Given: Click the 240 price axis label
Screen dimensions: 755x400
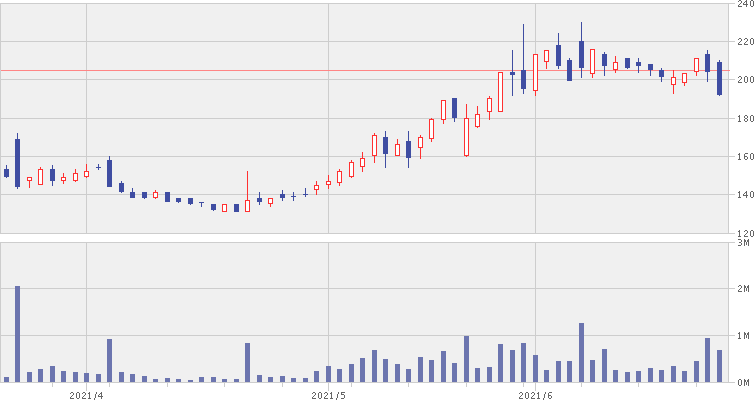Looking at the screenshot, I should click(742, 5).
